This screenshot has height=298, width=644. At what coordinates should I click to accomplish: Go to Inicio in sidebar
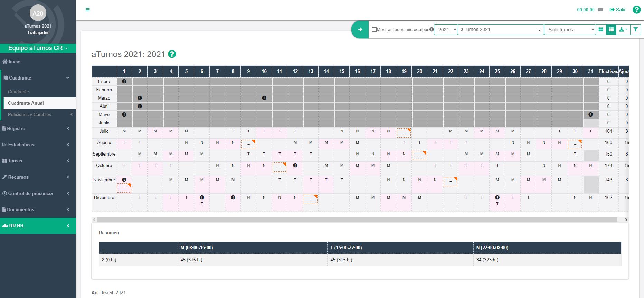coord(14,62)
